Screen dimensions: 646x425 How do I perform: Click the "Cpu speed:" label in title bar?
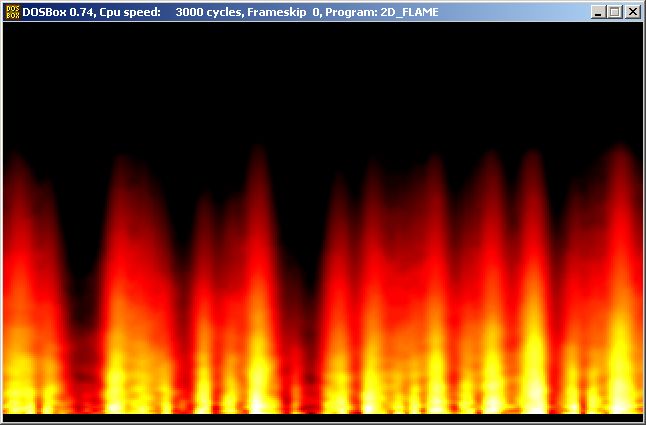[x=130, y=12]
